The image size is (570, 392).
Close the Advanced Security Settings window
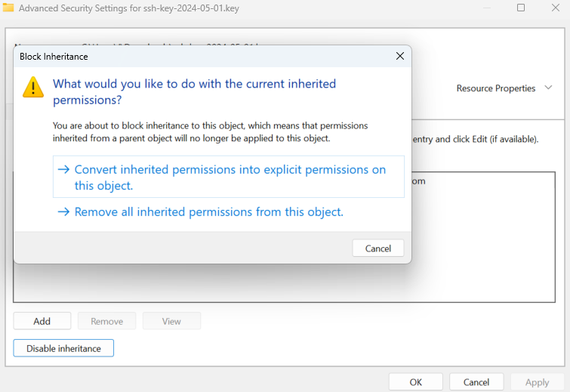(555, 8)
